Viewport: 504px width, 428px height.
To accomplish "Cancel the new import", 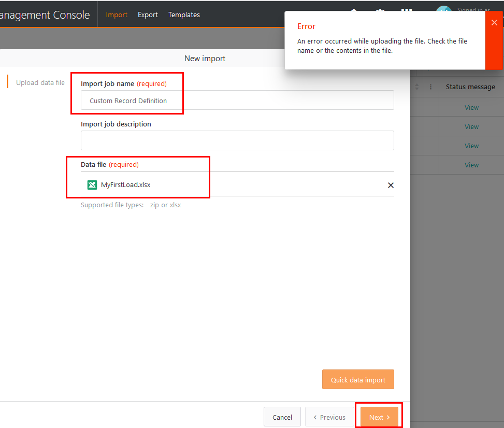I will [282, 417].
